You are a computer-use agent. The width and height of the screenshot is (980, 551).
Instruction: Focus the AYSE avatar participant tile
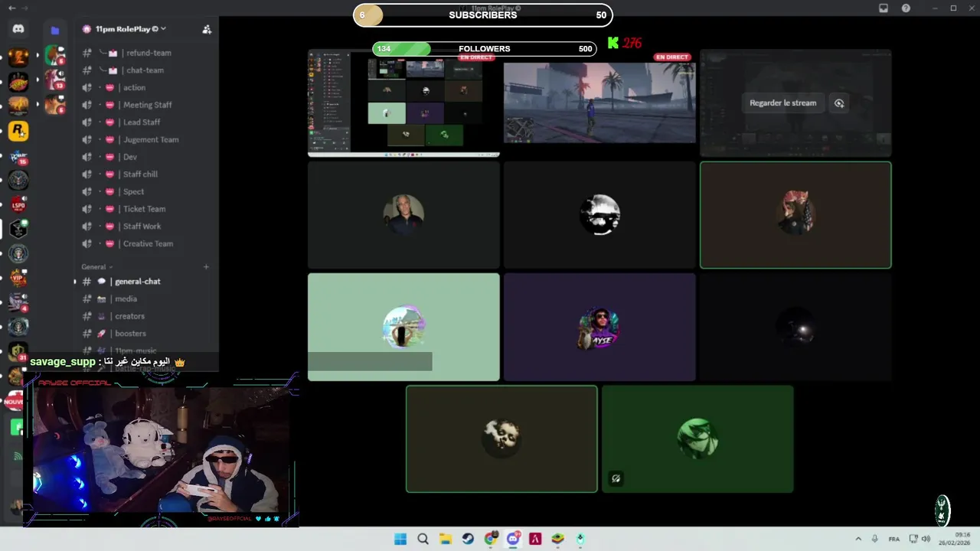(599, 328)
